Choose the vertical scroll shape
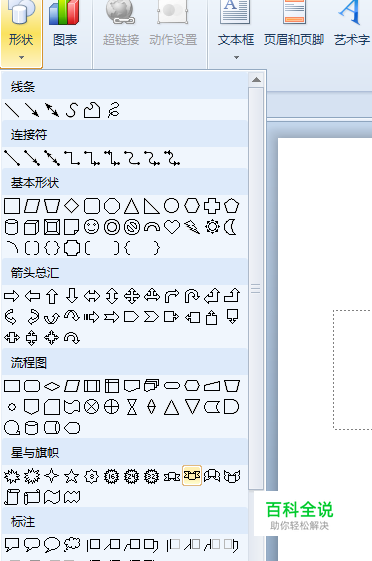The height and width of the screenshot is (561, 372). pyautogui.click(x=12, y=497)
